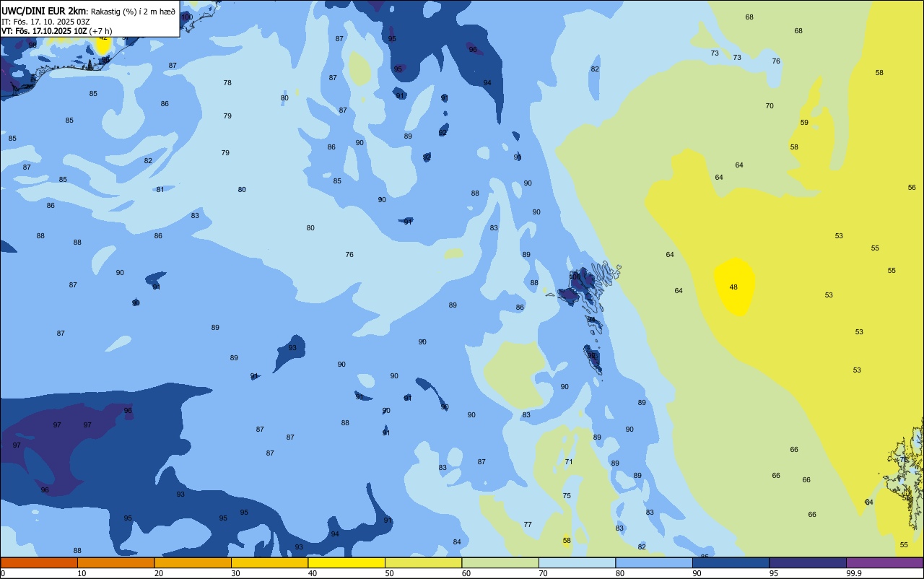Click the humidity value 81 on the map
This screenshot has width=924, height=579.
tap(160, 189)
